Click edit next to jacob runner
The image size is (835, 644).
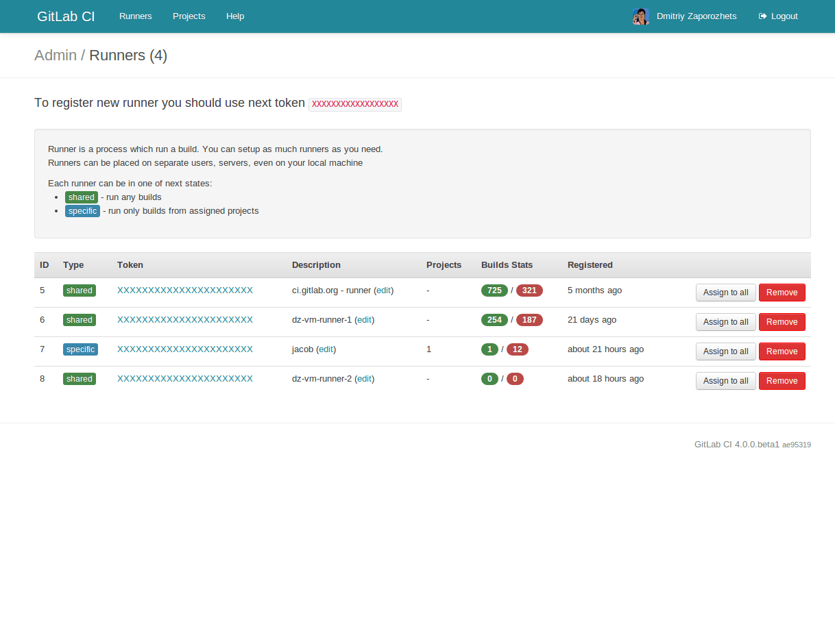coord(326,349)
